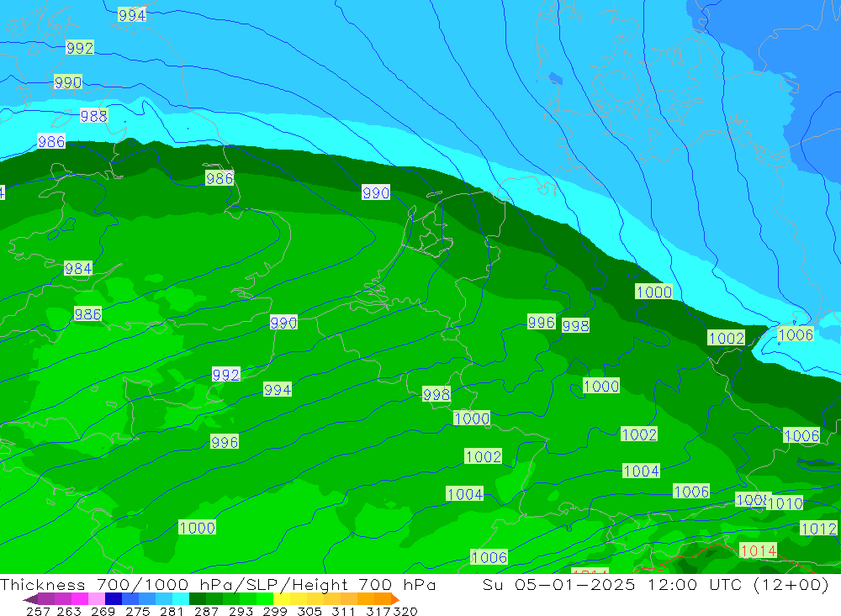Image resolution: width=841 pixels, height=616 pixels.
Task: Click the date text 'Su 05-01-2025'
Action: 558,584
